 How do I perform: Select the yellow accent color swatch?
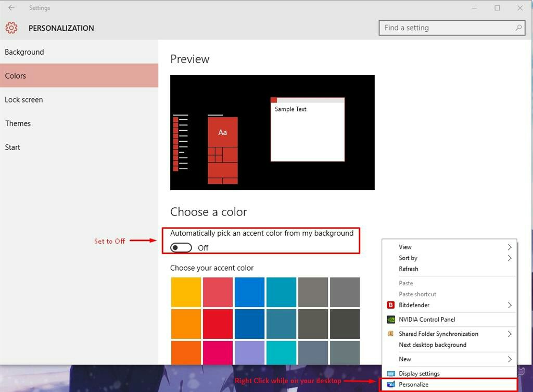click(x=185, y=292)
